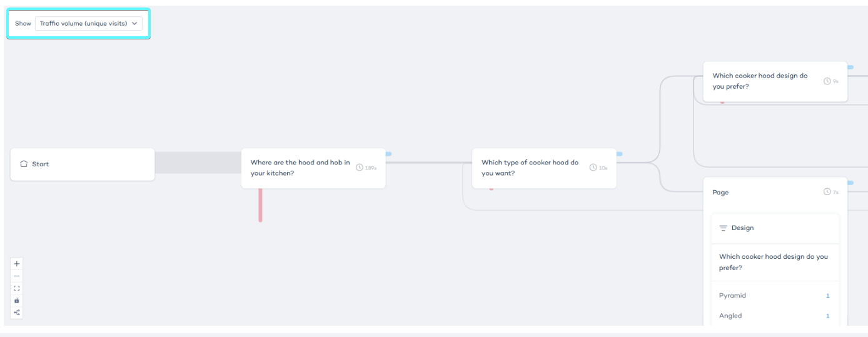Click the home icon on Start node

tap(24, 164)
